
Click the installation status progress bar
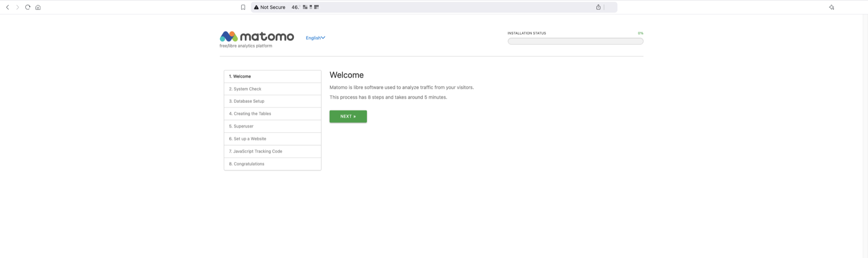tap(575, 41)
